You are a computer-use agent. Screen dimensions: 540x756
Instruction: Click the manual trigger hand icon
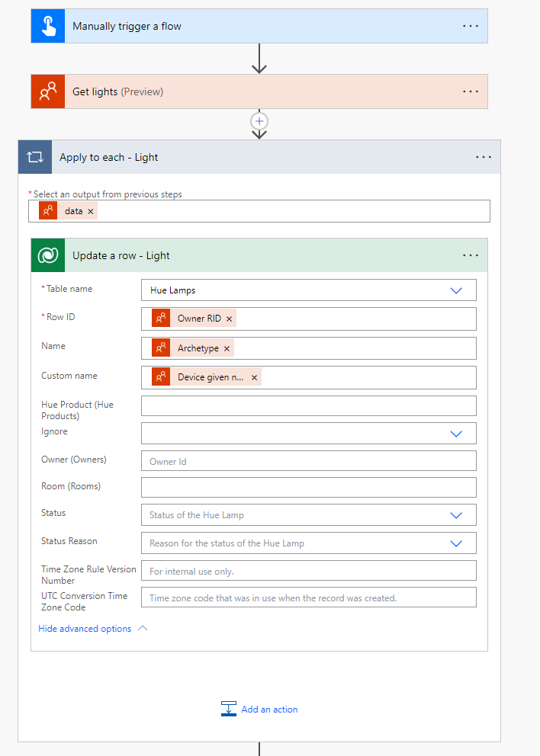tap(47, 26)
